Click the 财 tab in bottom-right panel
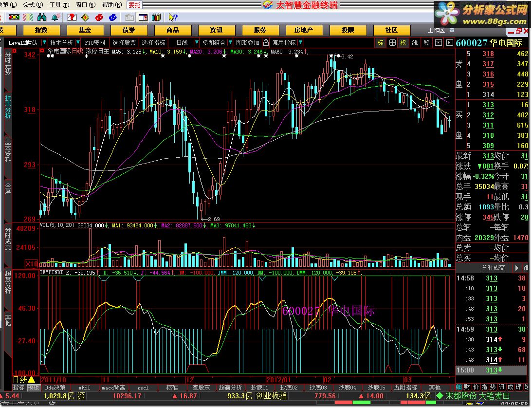The width and height of the screenshot is (532, 408). pyautogui.click(x=467, y=387)
